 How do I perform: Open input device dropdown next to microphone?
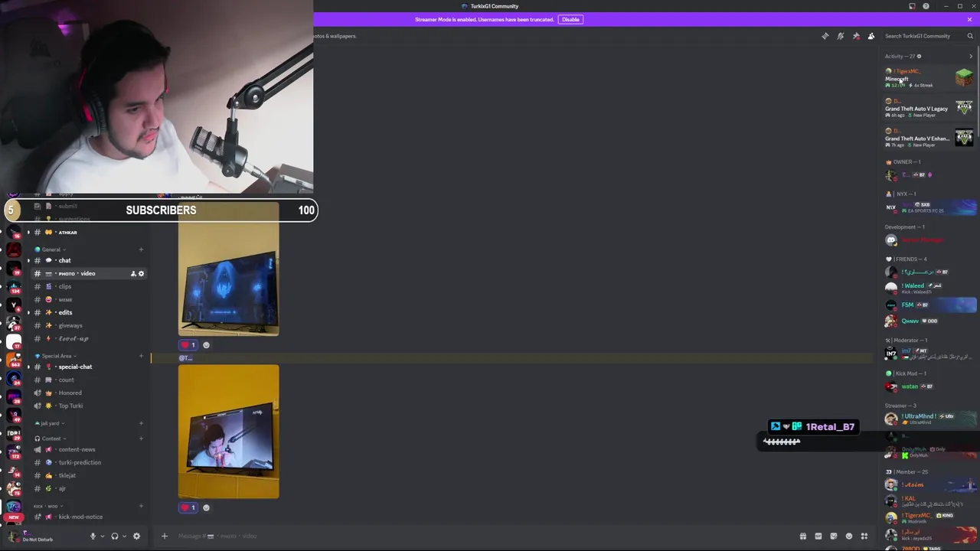[x=102, y=536]
